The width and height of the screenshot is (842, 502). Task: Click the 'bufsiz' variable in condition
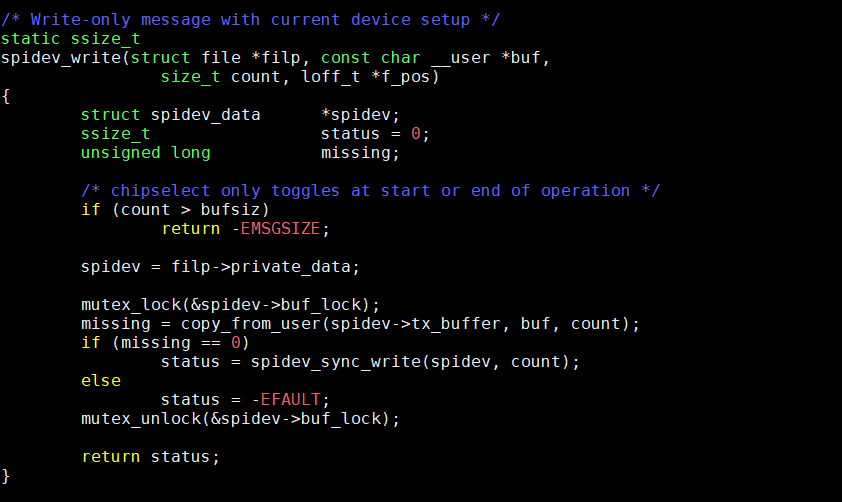[x=230, y=210]
